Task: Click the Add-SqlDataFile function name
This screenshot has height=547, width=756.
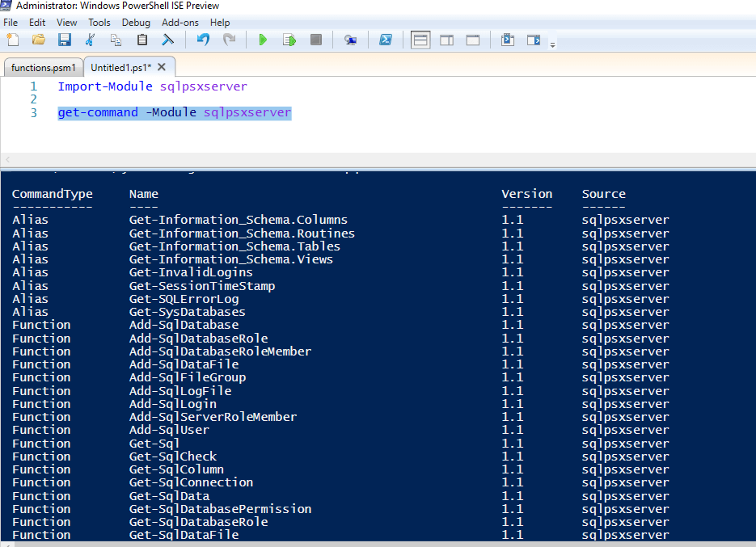Action: [x=184, y=364]
